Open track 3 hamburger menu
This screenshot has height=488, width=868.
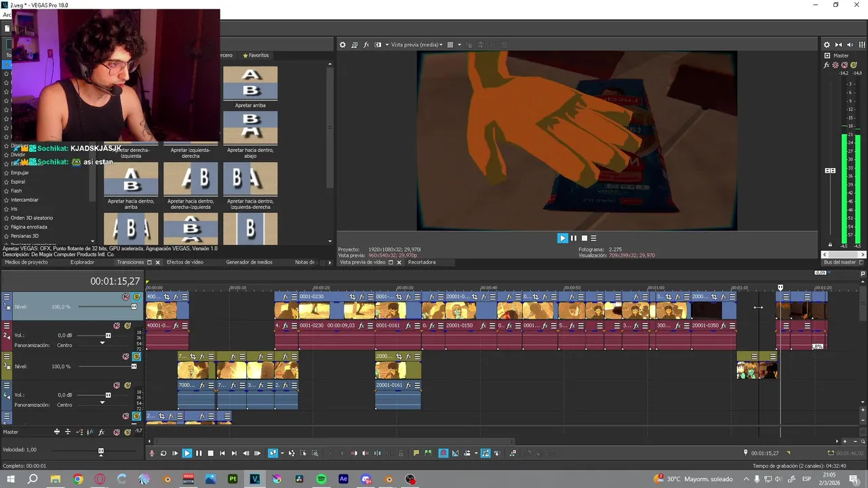[x=7, y=357]
